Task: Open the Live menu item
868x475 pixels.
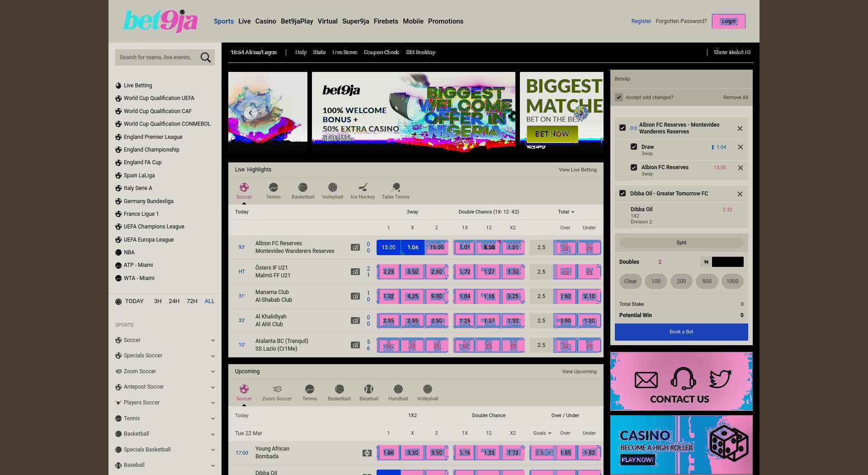Action: click(245, 21)
